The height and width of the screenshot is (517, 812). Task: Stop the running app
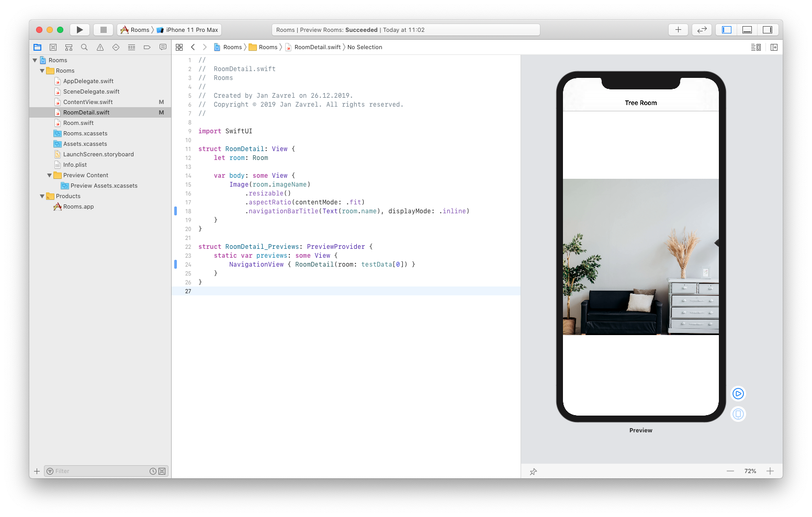pyautogui.click(x=103, y=29)
